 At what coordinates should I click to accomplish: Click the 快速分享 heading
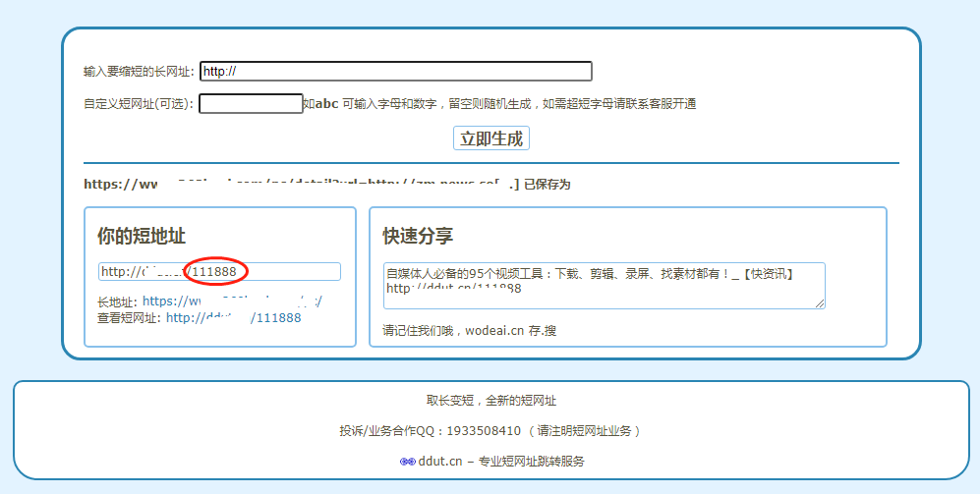click(418, 236)
